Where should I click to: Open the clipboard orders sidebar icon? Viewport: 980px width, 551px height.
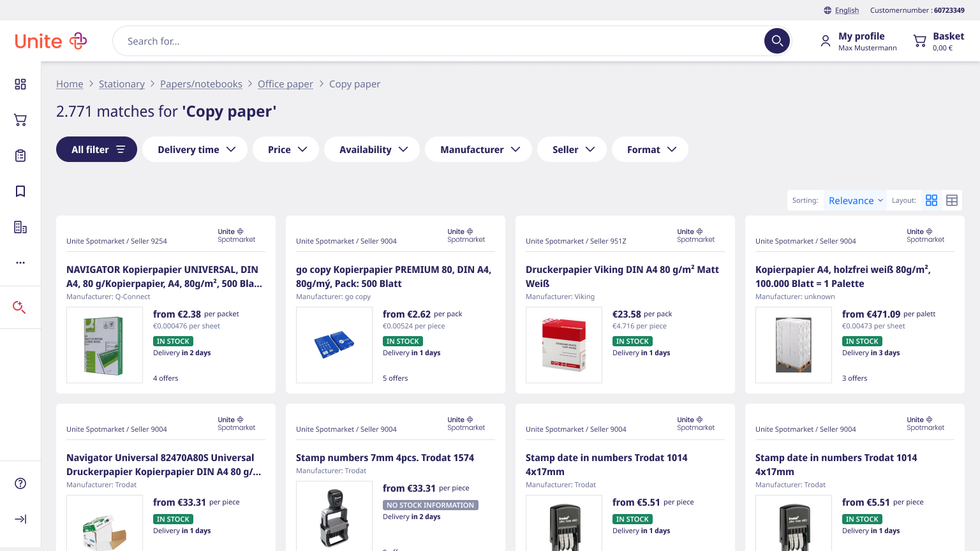tap(20, 156)
